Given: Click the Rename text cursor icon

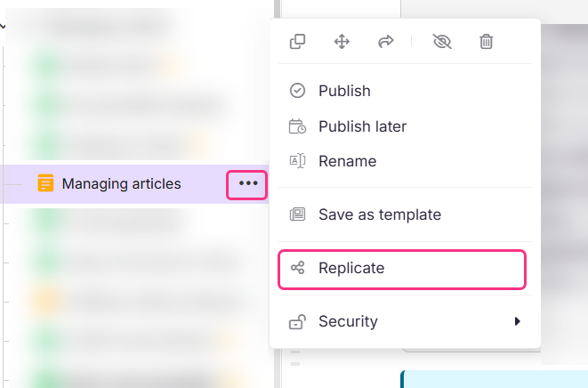Looking at the screenshot, I should pos(297,161).
